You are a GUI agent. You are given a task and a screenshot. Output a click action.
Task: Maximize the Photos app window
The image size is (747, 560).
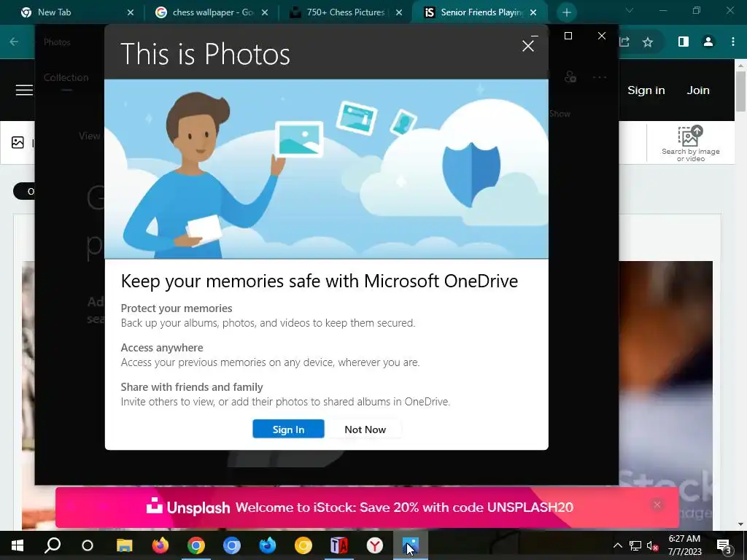tap(568, 36)
